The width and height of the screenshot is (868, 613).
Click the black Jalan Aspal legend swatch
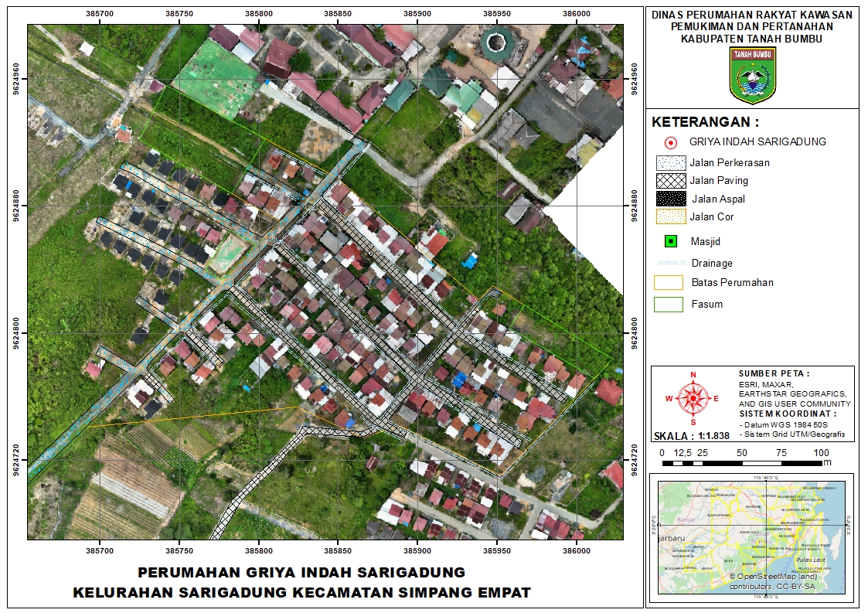[670, 199]
